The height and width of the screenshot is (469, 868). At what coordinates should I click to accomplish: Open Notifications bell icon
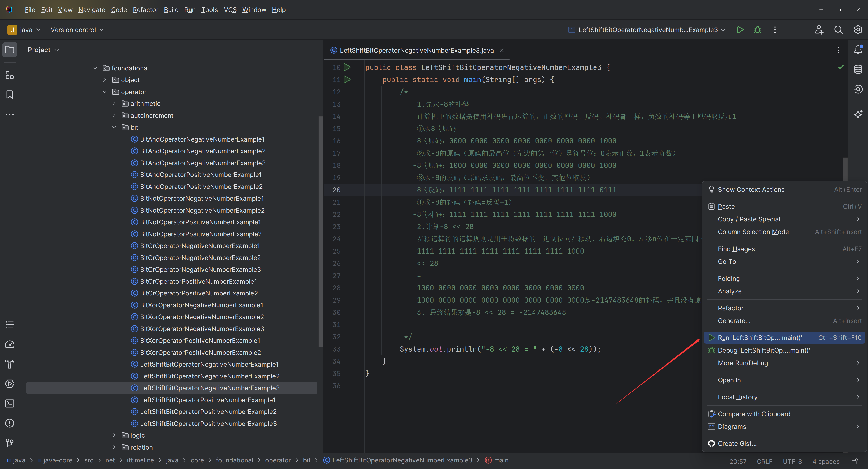click(858, 50)
